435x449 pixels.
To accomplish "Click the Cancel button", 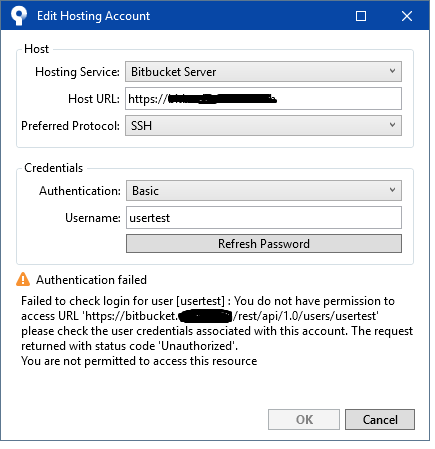I will [x=380, y=419].
